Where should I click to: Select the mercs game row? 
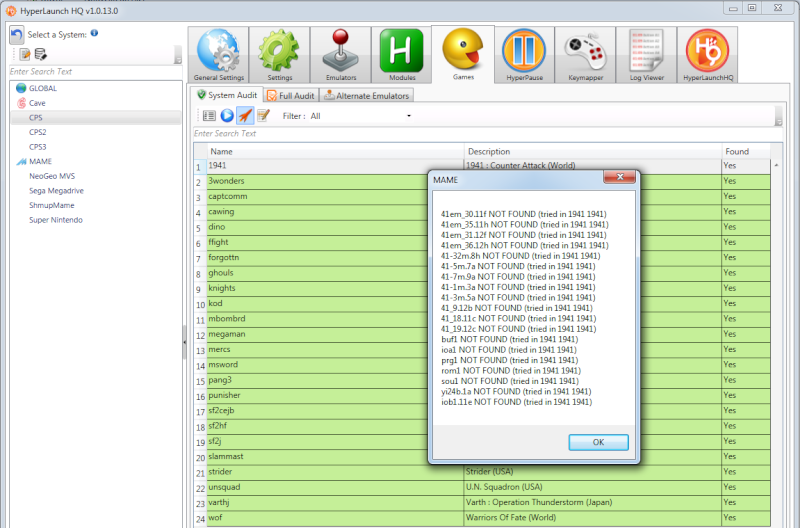pyautogui.click(x=482, y=349)
